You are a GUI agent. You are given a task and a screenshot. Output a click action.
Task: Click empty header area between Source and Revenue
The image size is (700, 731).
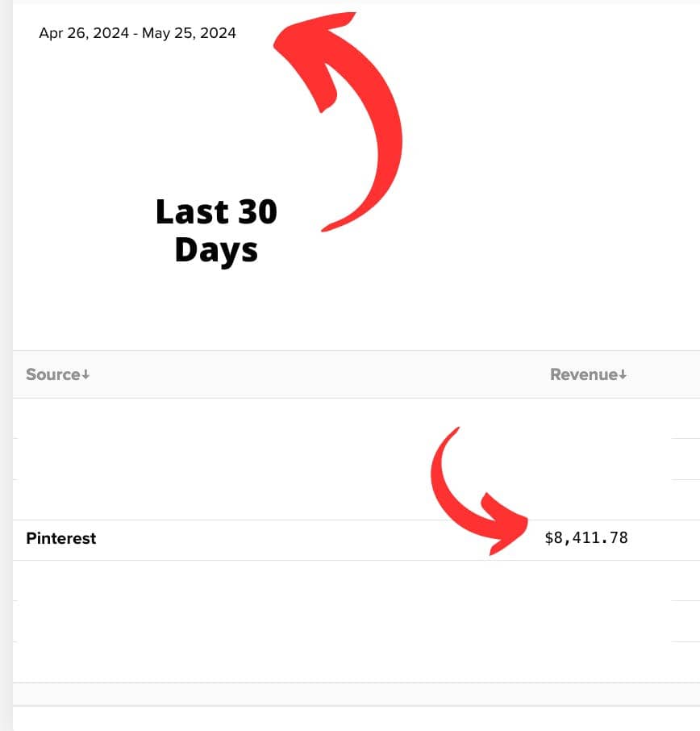319,374
